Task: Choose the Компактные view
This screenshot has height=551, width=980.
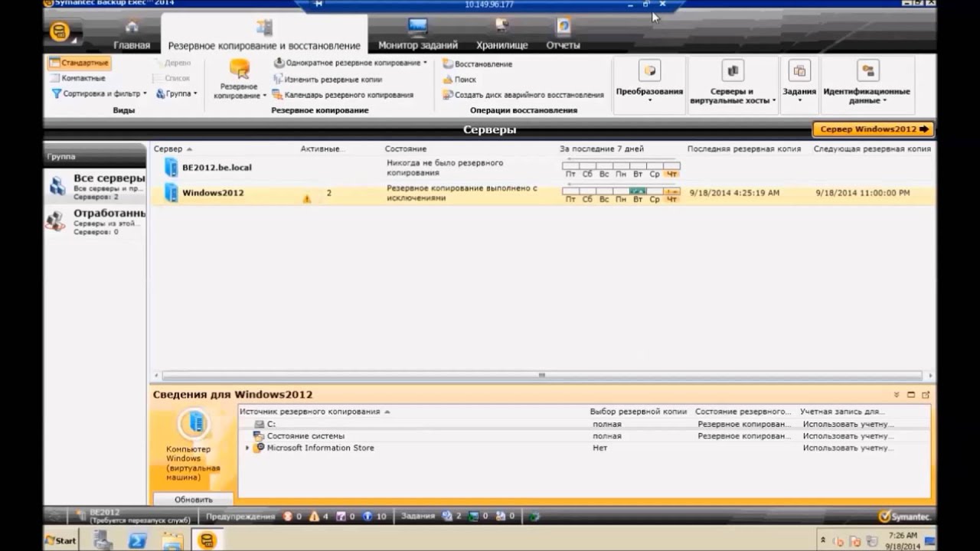Action: tap(77, 78)
